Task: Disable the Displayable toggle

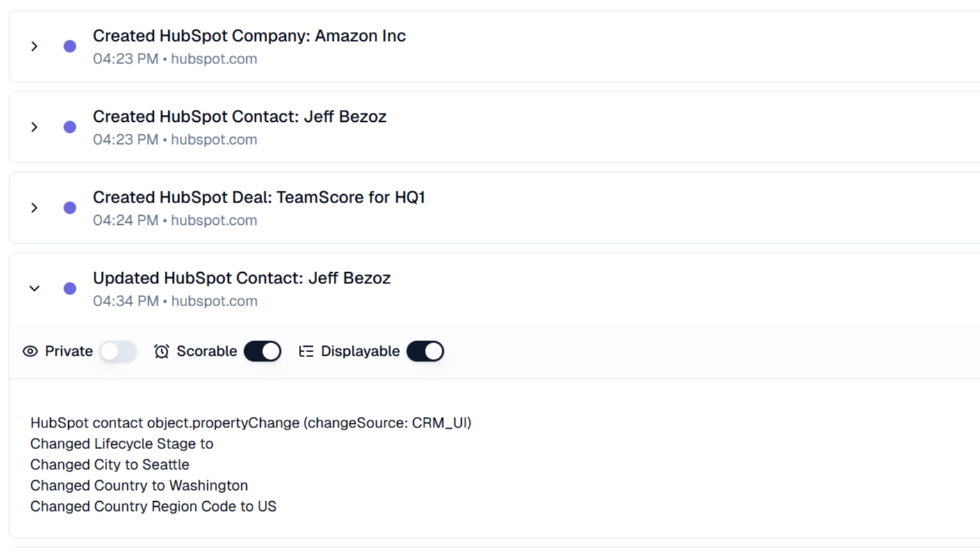Action: 425,352
